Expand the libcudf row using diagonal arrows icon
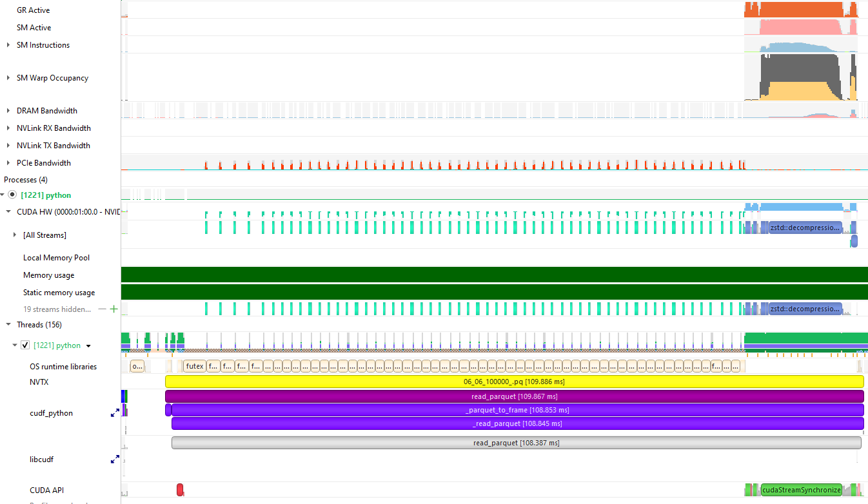Image resolution: width=868 pixels, height=504 pixels. click(115, 460)
